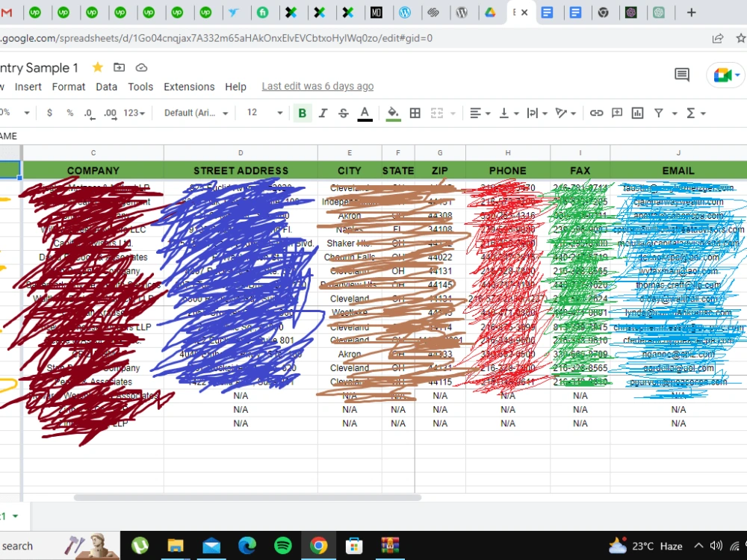Image resolution: width=747 pixels, height=560 pixels.
Task: Open the 123 number format dropdown
Action: pos(134,113)
